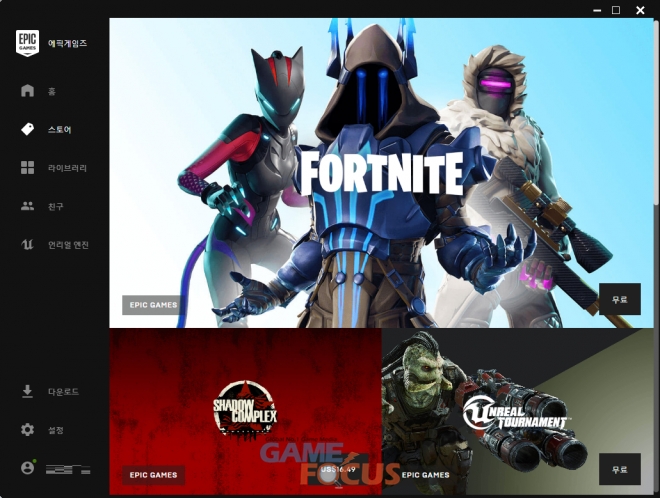Screen dimensions: 660x498
Task: Close the Epic Games launcher window
Action: pyautogui.click(x=640, y=10)
